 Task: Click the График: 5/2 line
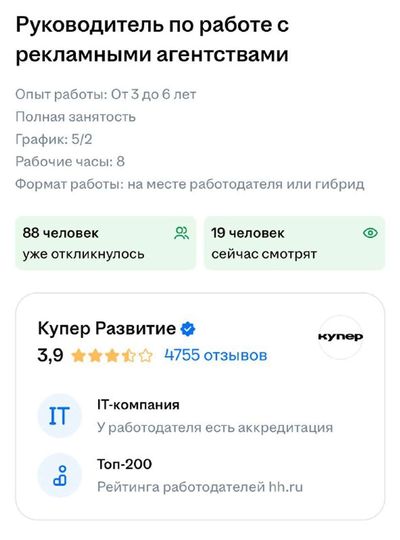pyautogui.click(x=54, y=139)
